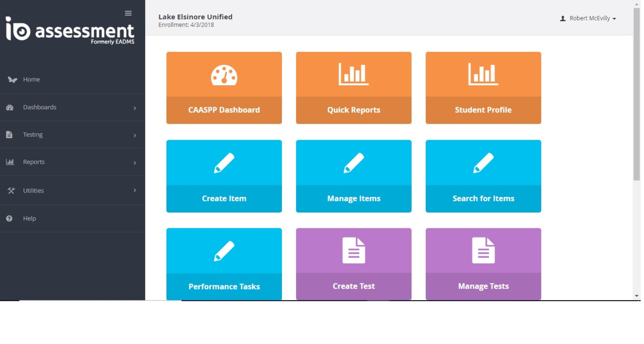Select the Search for Items tile
The height and width of the screenshot is (344, 644).
[x=483, y=176]
